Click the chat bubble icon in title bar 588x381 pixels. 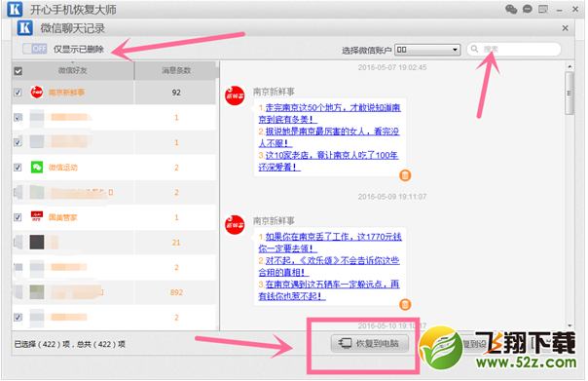click(528, 9)
